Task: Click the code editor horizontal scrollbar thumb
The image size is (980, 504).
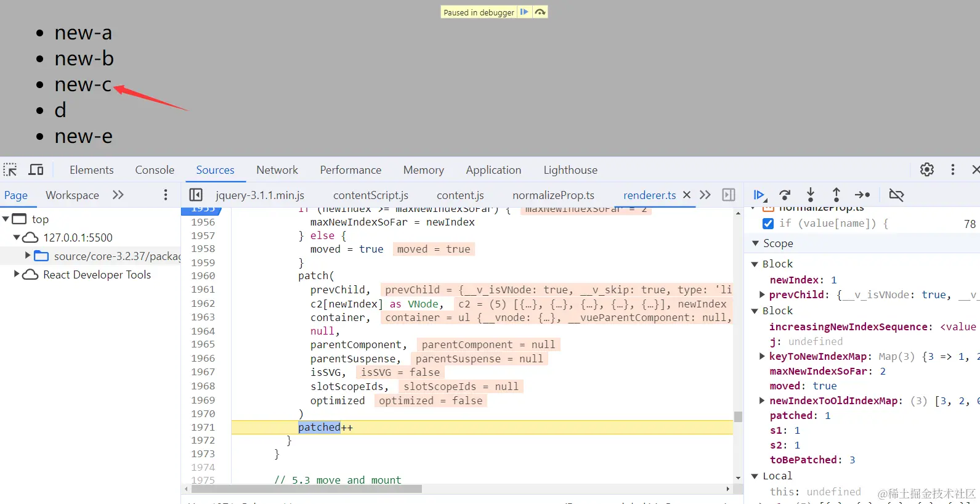Action: point(307,489)
